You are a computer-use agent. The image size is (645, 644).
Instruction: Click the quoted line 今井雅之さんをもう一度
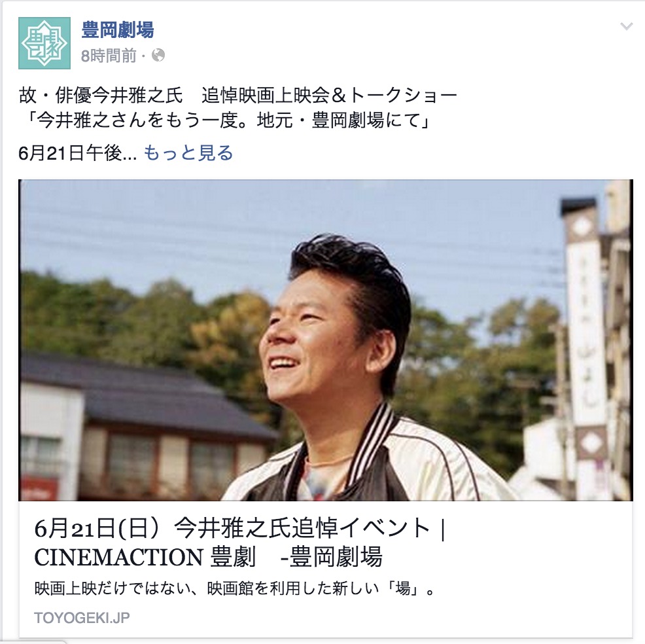pos(226,120)
